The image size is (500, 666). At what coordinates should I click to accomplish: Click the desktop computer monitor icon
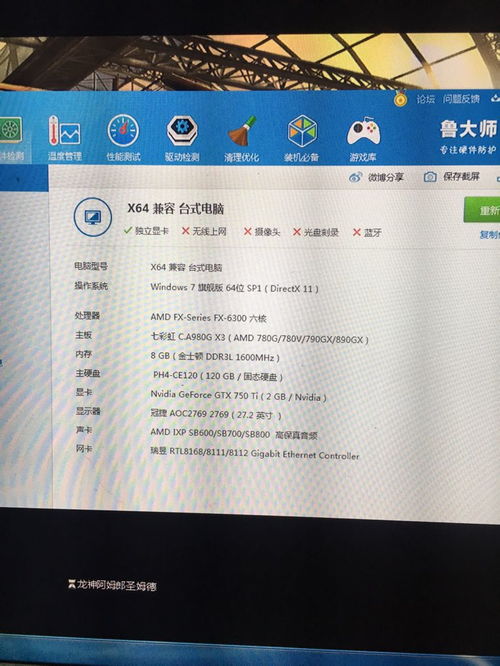pos(93,217)
